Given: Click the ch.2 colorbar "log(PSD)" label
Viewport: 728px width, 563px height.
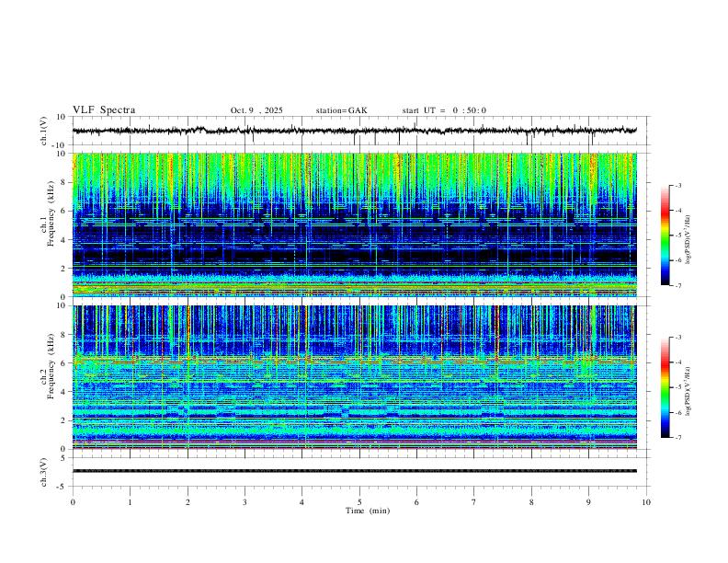Looking at the screenshot, I should click(688, 391).
